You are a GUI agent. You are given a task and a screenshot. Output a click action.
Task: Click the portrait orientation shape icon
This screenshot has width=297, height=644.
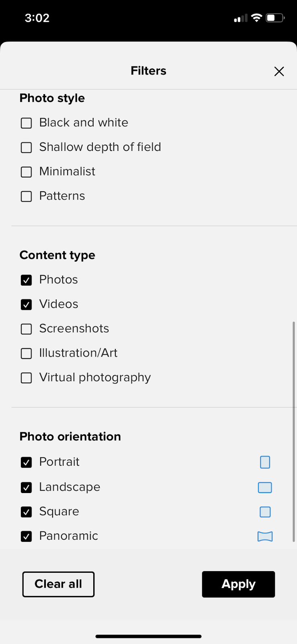pos(265,462)
